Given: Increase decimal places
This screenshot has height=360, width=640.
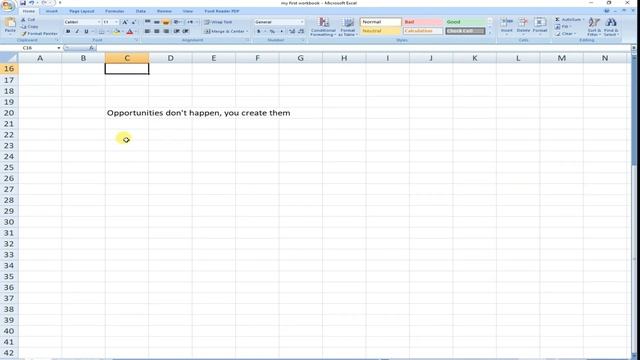Looking at the screenshot, I should [291, 31].
